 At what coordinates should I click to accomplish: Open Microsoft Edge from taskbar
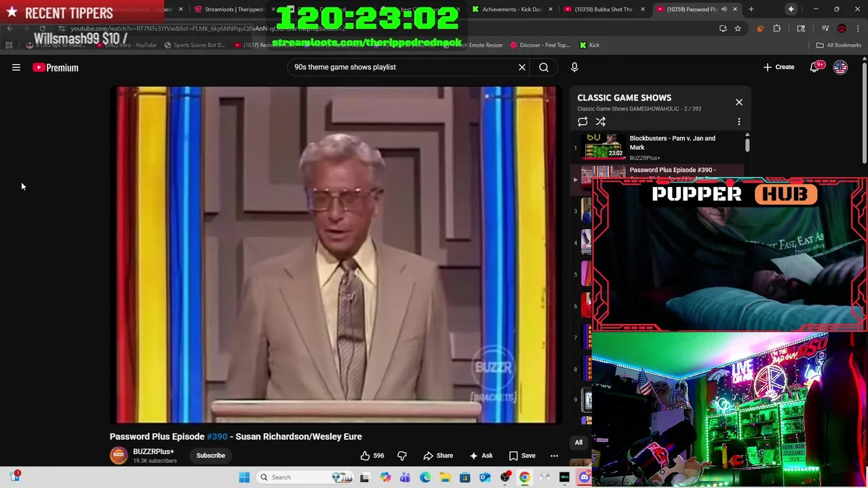[x=425, y=477]
